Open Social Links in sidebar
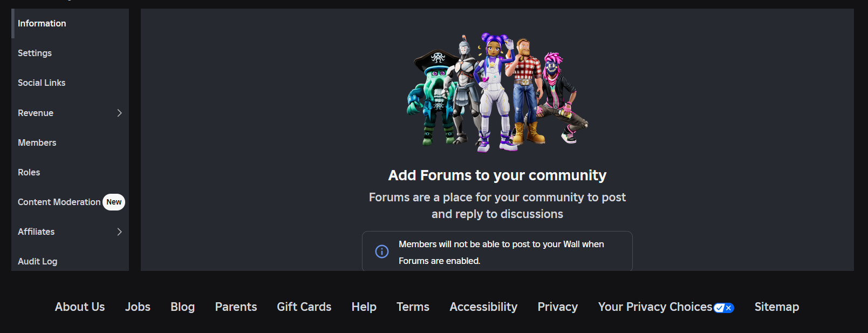This screenshot has width=868, height=333. click(x=70, y=83)
